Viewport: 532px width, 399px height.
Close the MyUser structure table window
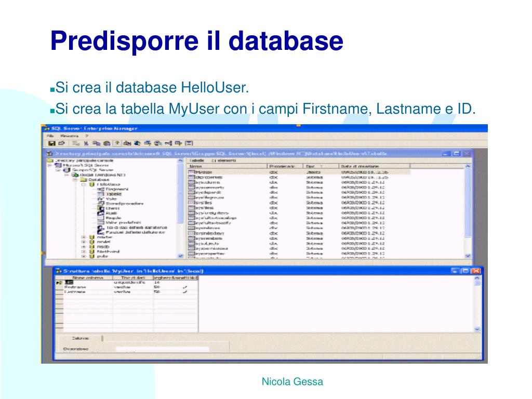pos(476,271)
